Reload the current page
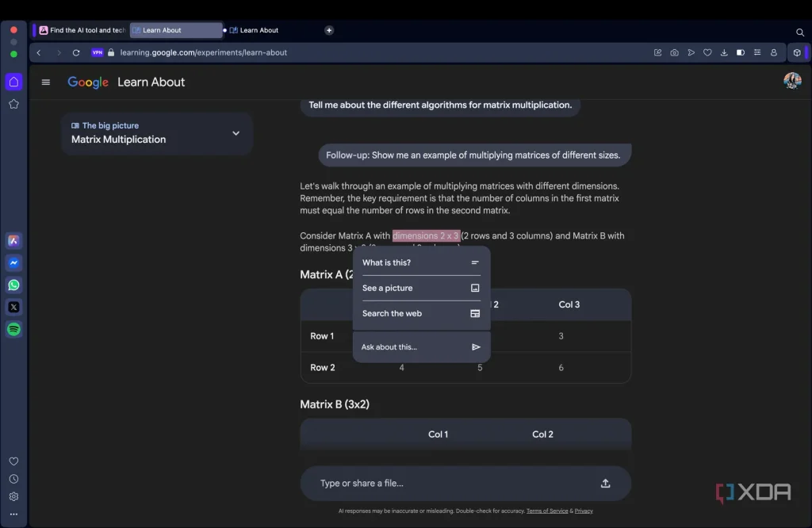This screenshot has width=812, height=528. (x=76, y=53)
